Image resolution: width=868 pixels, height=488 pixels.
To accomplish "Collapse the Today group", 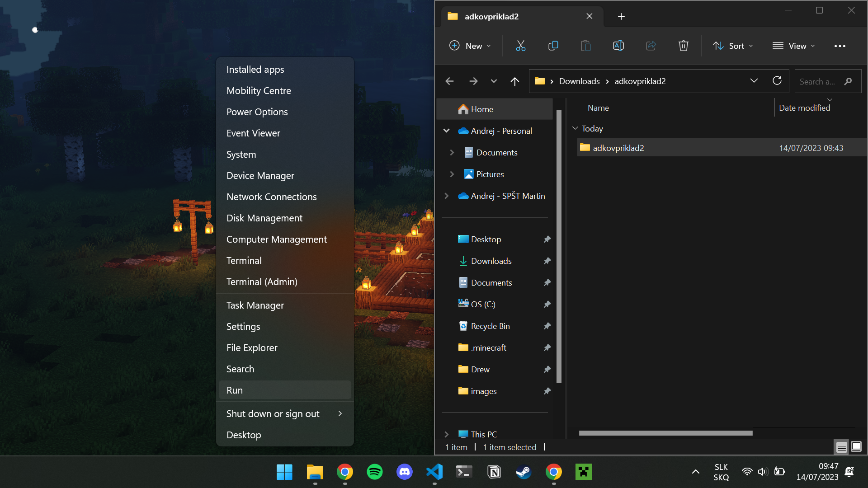I will [576, 128].
